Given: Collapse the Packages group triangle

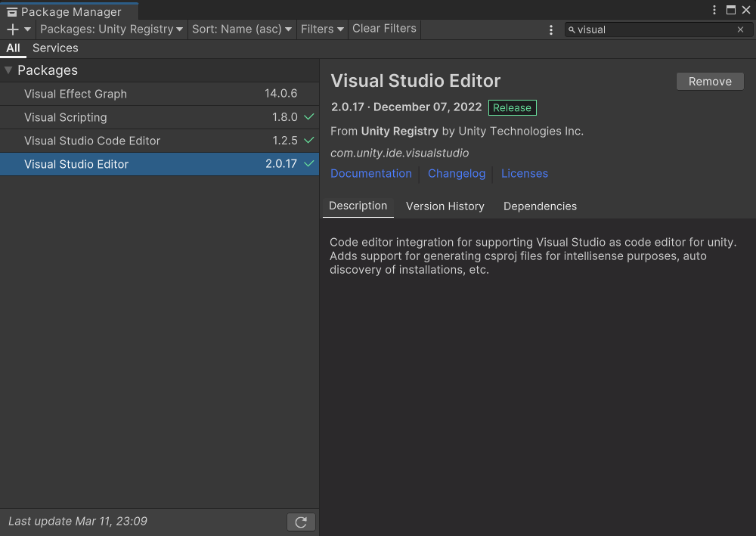Looking at the screenshot, I should pyautogui.click(x=8, y=70).
